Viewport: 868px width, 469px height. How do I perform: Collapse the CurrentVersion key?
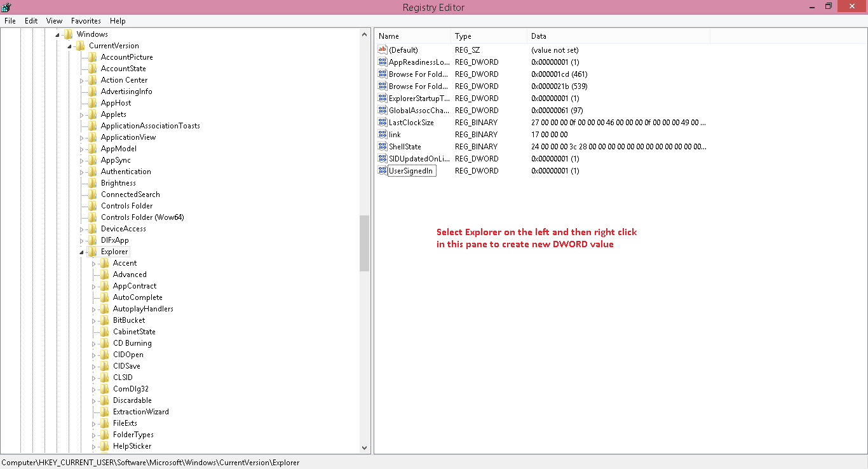70,46
